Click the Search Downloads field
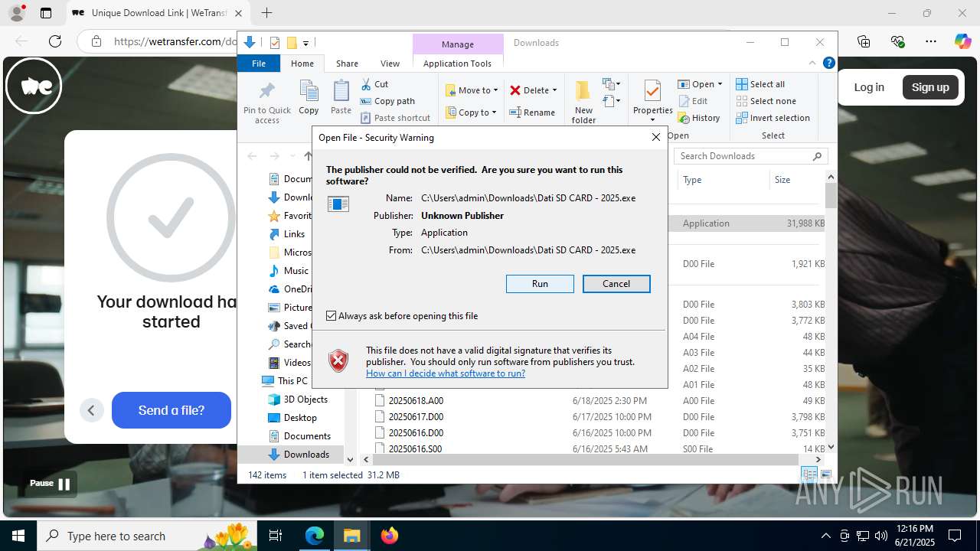Viewport: 980px width, 551px height. click(x=750, y=156)
